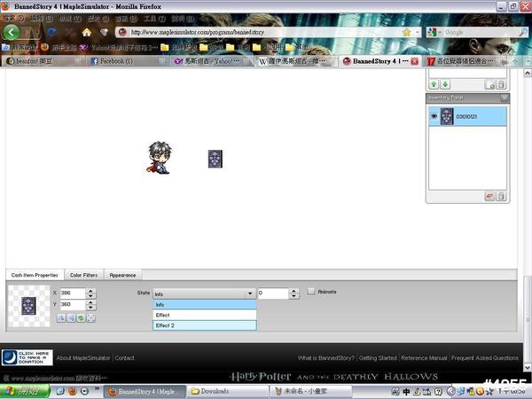Click search magnifier icon
Screen dimensions: 532x399
pos(523,32)
